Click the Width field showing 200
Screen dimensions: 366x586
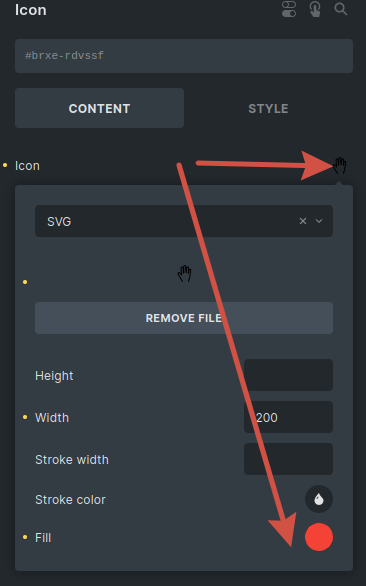(288, 417)
